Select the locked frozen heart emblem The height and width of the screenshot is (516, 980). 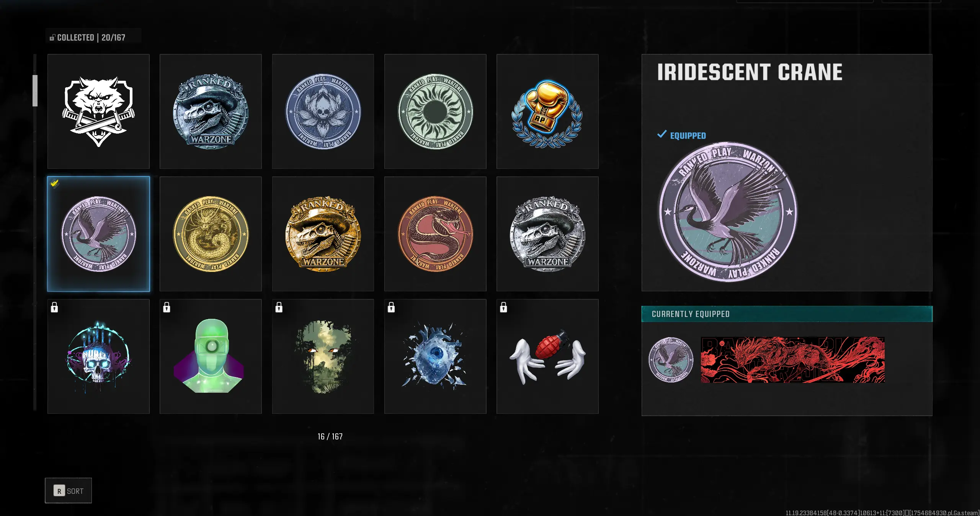[x=435, y=356]
